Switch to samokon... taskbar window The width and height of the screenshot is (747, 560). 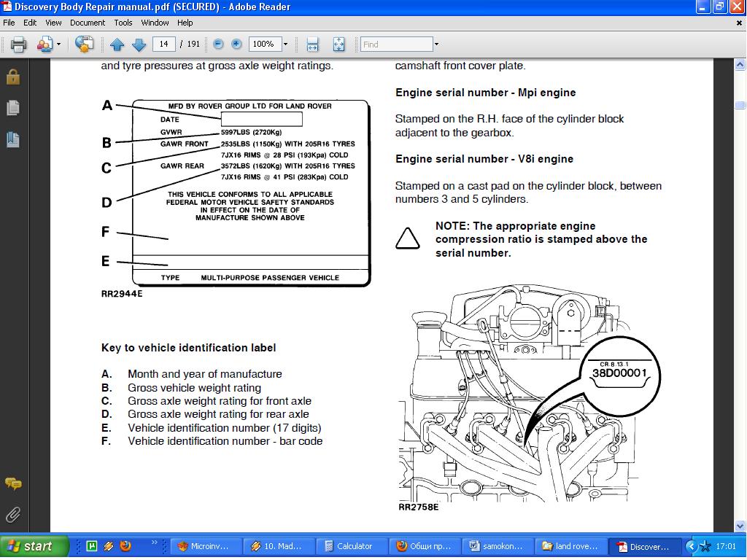tap(498, 547)
